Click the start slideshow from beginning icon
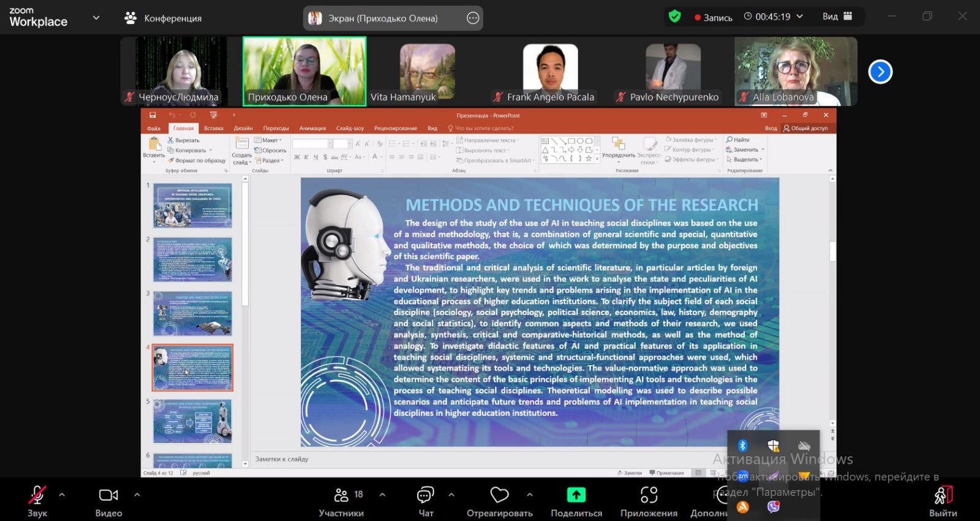The image size is (980, 521). click(x=213, y=115)
